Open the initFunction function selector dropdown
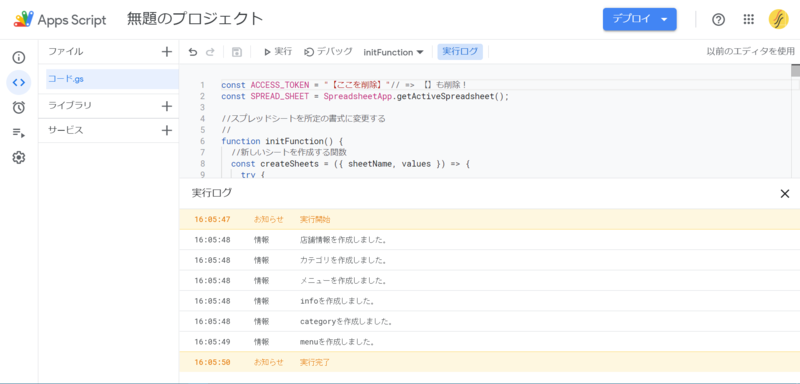Image resolution: width=800 pixels, height=384 pixels. tap(393, 52)
